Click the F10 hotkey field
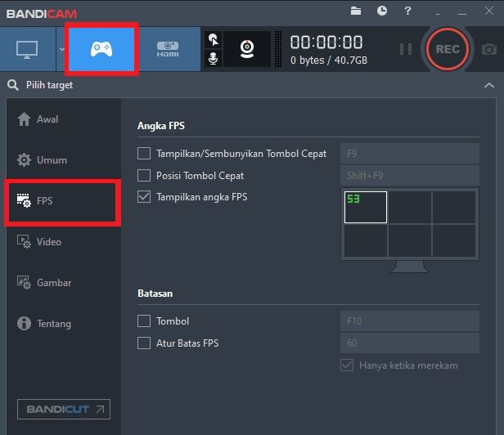 point(410,321)
